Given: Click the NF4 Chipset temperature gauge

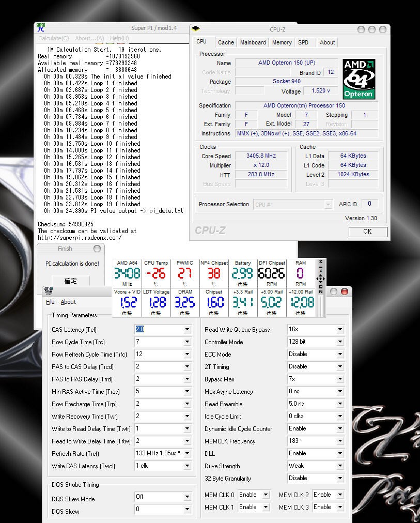Looking at the screenshot, I should (x=214, y=273).
